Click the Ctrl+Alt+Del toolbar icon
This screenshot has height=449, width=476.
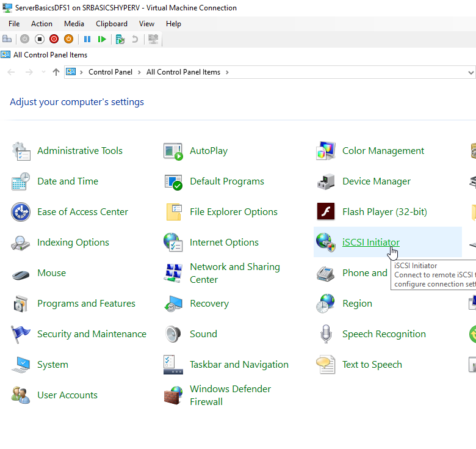point(7,39)
